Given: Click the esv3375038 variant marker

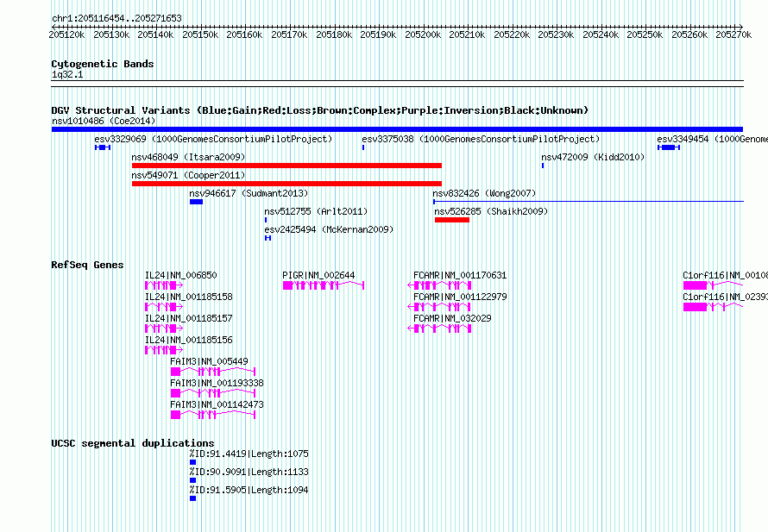Looking at the screenshot, I should pos(363,147).
